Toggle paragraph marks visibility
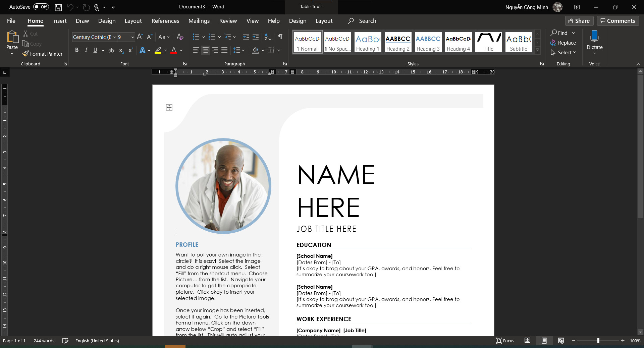This screenshot has height=348, width=644. point(280,37)
